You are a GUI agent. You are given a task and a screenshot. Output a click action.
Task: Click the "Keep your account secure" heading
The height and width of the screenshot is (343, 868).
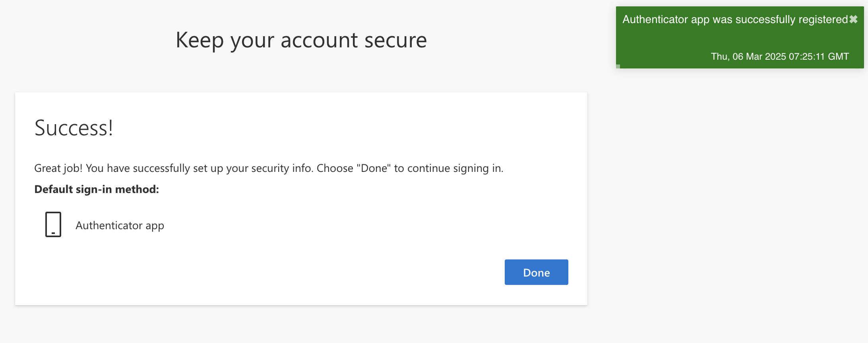pyautogui.click(x=301, y=40)
